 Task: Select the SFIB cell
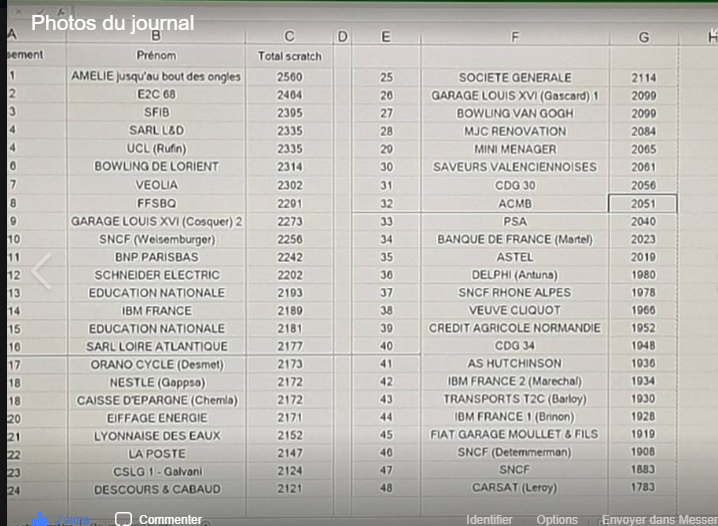coord(156,112)
